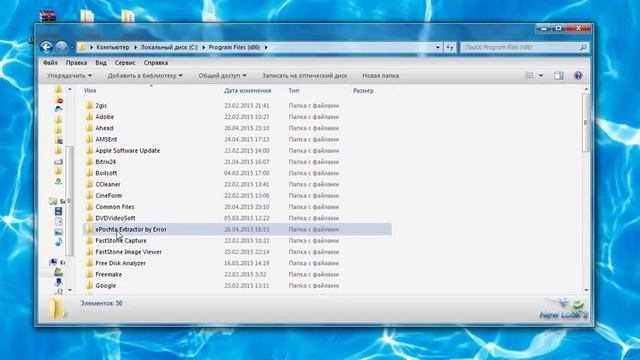Screen dimensions: 640x360
Task: Open the view options dropdown arrow
Action: (541, 76)
